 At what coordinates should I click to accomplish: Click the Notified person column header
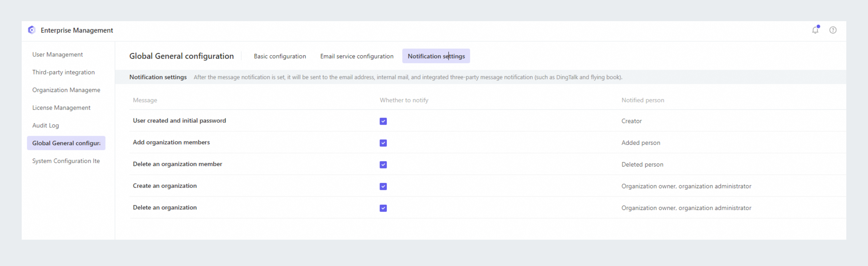[x=643, y=100]
